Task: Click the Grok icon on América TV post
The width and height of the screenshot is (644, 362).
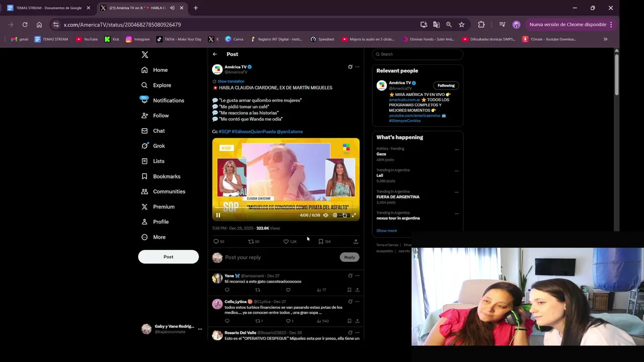Action: (x=350, y=67)
